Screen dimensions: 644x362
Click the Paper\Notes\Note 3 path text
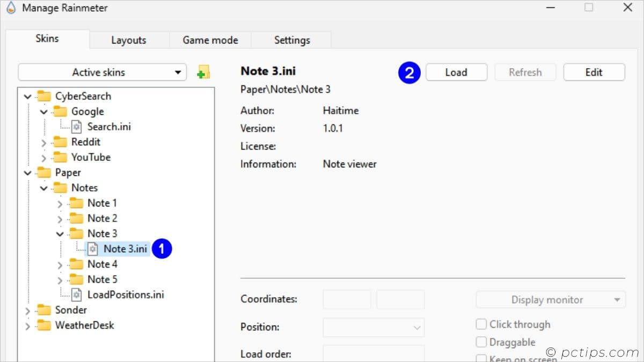[286, 90]
